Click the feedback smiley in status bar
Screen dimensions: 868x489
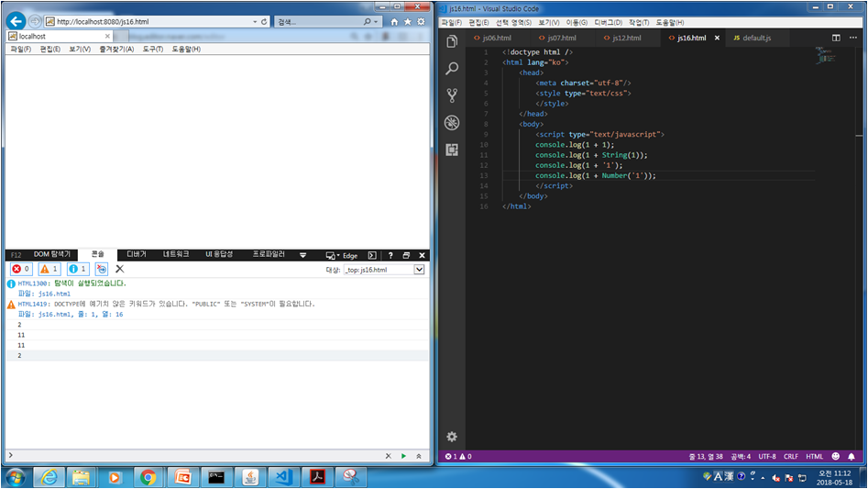835,456
